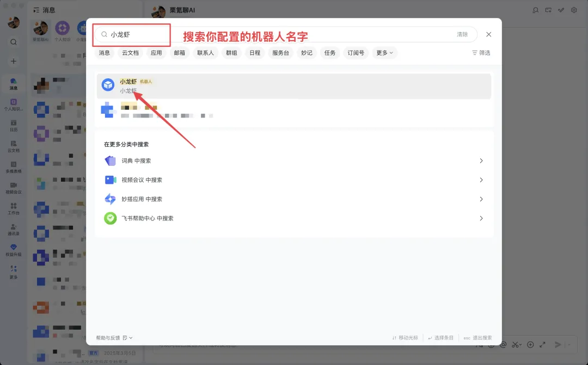Open 通讯录 in the left sidebar
This screenshot has height=365, width=588.
pos(14,230)
